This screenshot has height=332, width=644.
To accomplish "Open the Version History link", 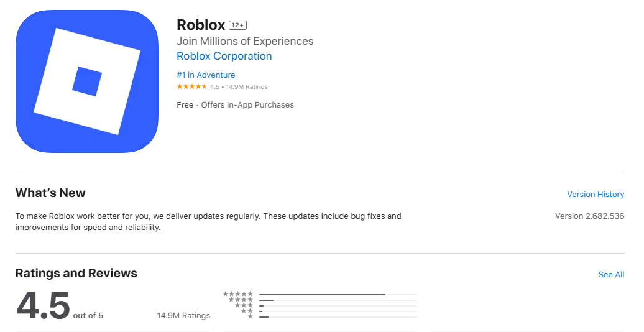I will [x=596, y=195].
